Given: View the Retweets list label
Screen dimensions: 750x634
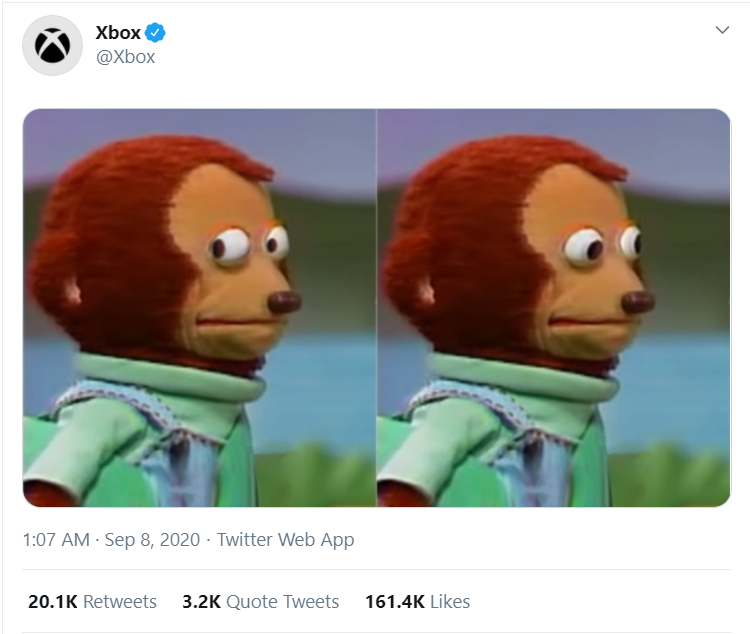Looking at the screenshot, I should [120, 601].
